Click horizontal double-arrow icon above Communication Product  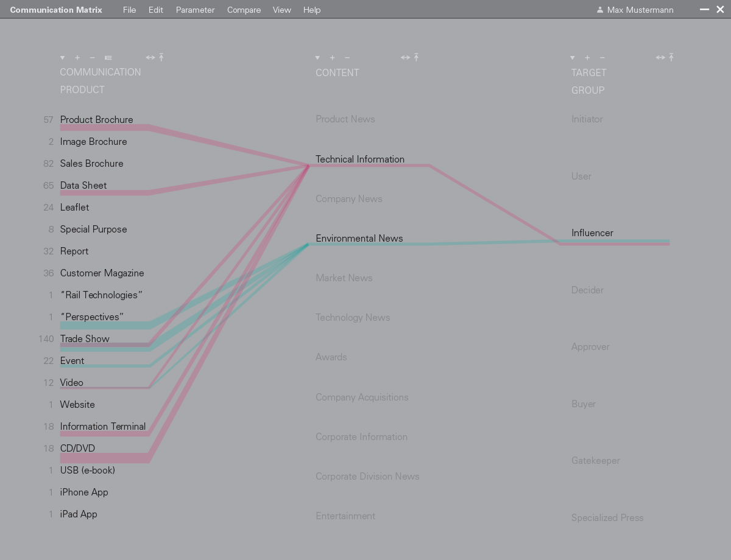pos(150,58)
